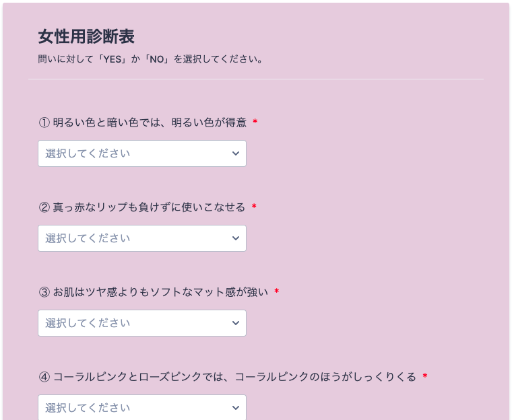Click the red required asterisk on question ①

[255, 122]
